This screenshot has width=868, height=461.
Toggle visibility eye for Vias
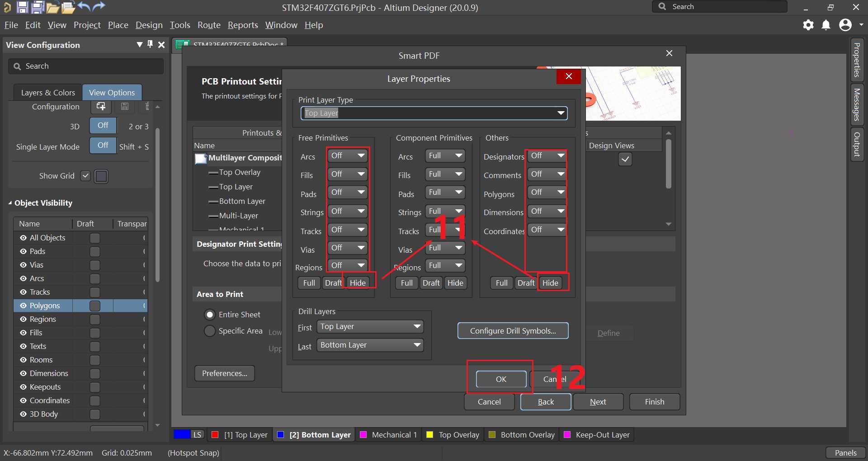click(23, 265)
